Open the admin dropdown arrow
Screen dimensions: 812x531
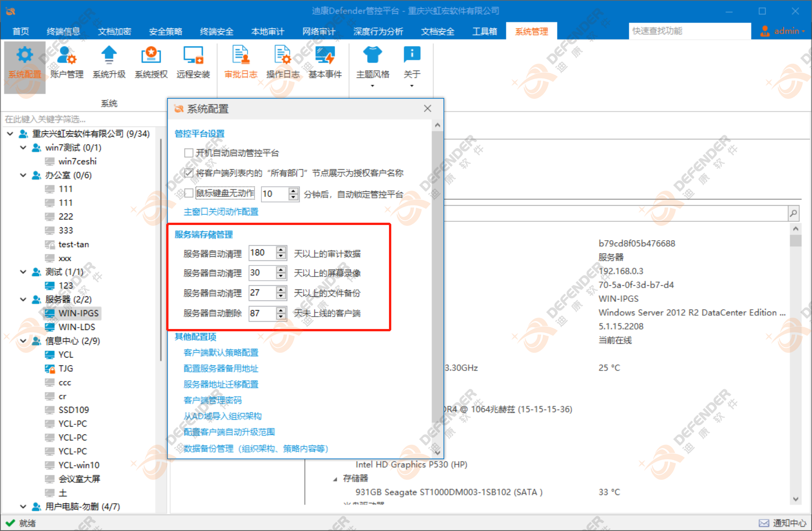pyautogui.click(x=803, y=31)
